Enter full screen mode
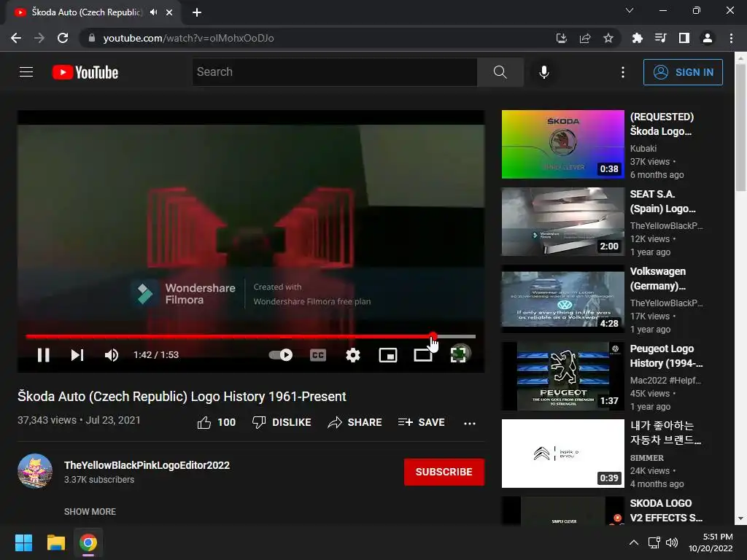 [458, 355]
